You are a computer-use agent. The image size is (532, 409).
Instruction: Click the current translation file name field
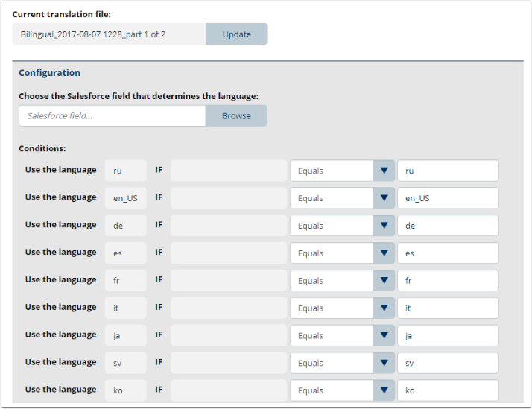(109, 34)
